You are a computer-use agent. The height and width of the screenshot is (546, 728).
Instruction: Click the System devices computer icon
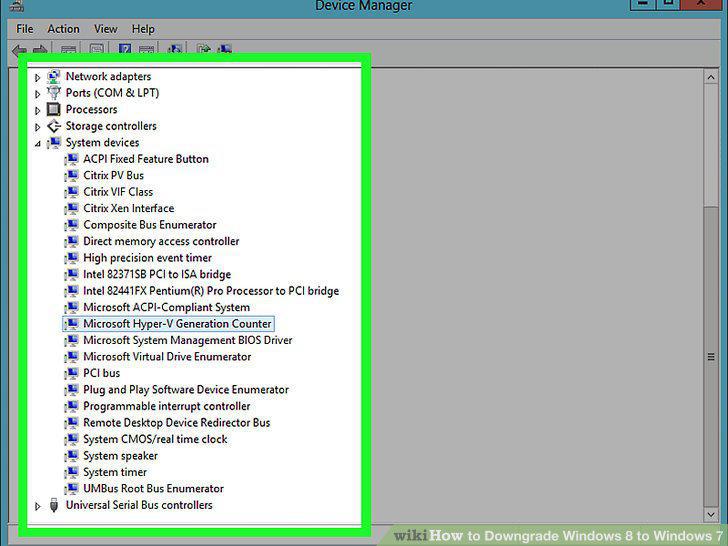(x=54, y=142)
